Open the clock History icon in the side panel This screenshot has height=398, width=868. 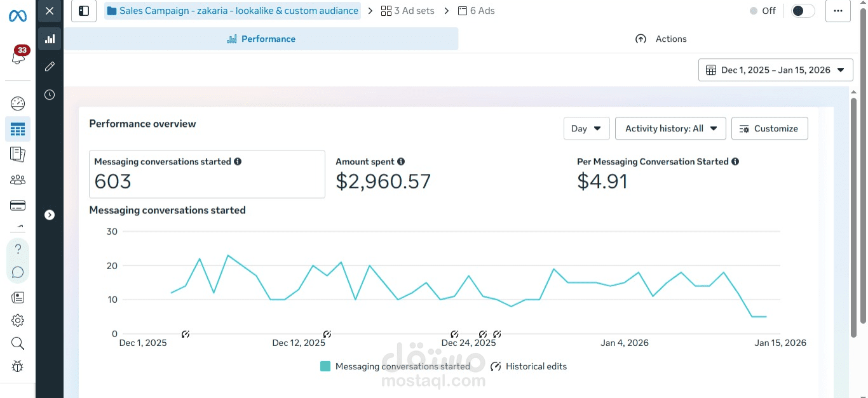click(x=50, y=95)
